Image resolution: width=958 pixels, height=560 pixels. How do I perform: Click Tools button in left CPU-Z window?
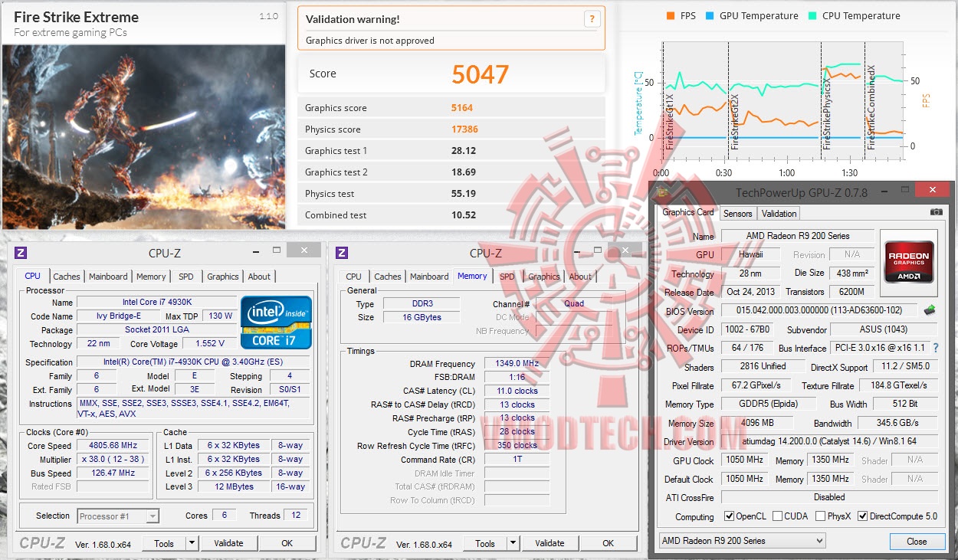[164, 544]
